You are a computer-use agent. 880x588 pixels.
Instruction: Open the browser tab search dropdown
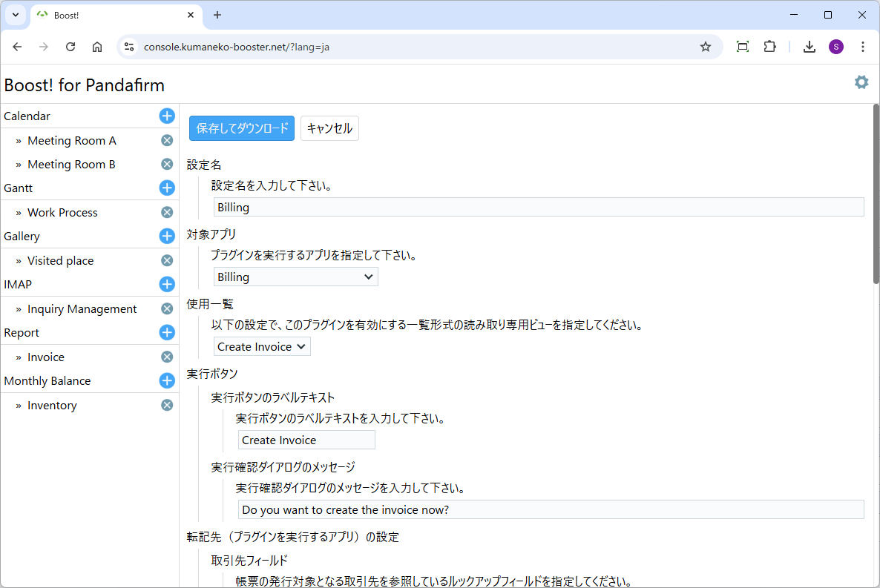[15, 15]
